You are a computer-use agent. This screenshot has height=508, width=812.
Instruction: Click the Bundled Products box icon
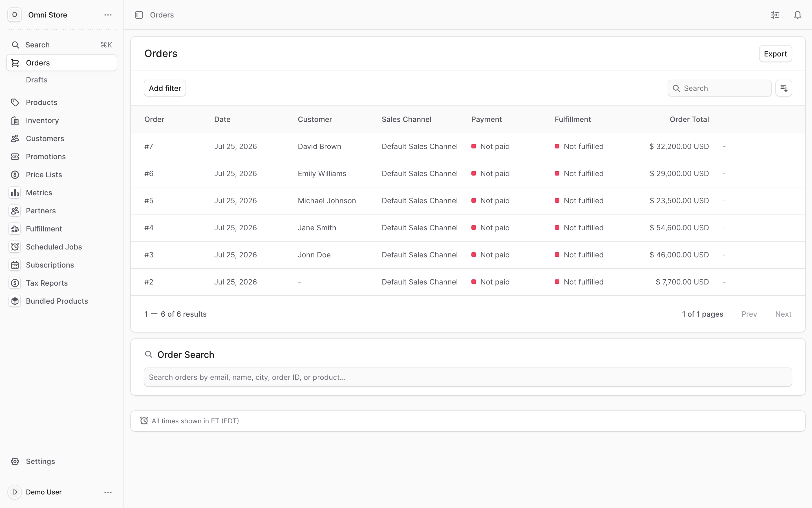(x=15, y=301)
